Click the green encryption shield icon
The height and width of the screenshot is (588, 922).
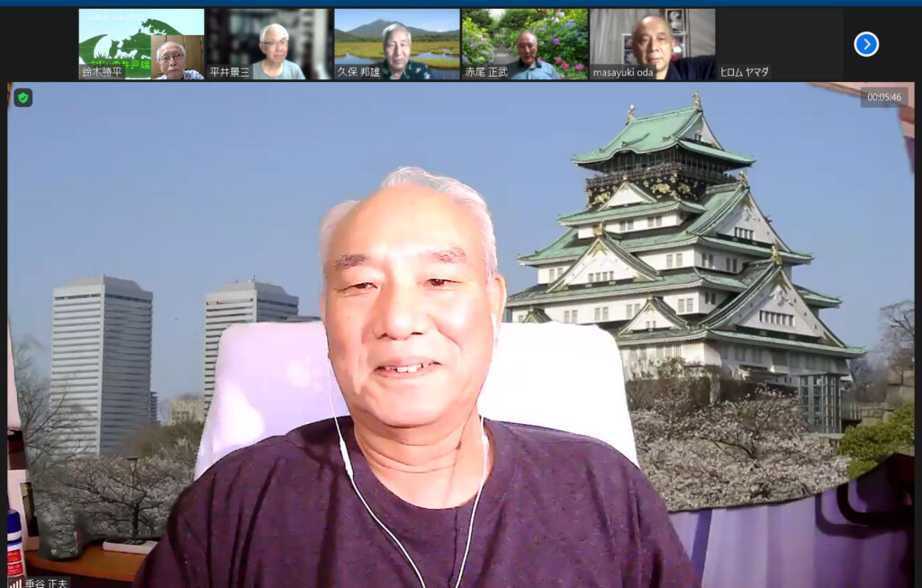pos(23,97)
